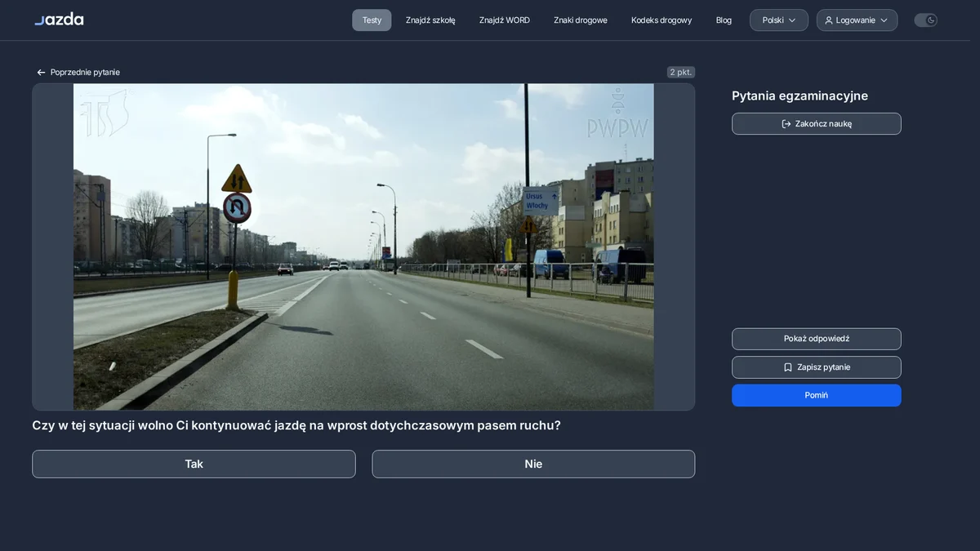The width and height of the screenshot is (980, 551).
Task: Open the Polski language dropdown
Action: coord(779,20)
